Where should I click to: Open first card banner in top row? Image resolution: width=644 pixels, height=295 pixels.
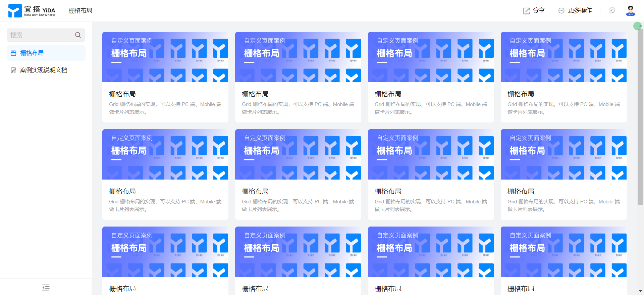(165, 57)
